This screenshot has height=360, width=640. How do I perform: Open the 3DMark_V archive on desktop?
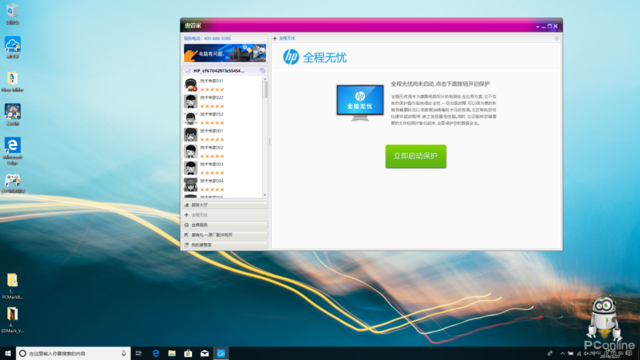[x=12, y=320]
